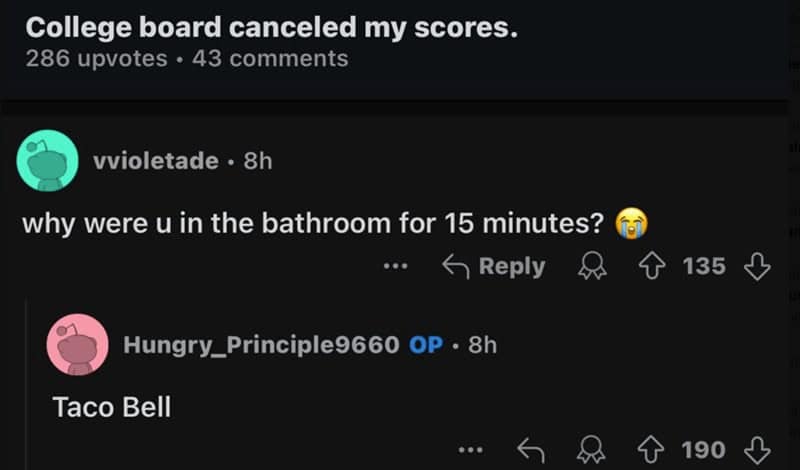Open Hungry_Principle9660's pink avatar
Image resolution: width=800 pixels, height=470 pixels.
tap(77, 345)
